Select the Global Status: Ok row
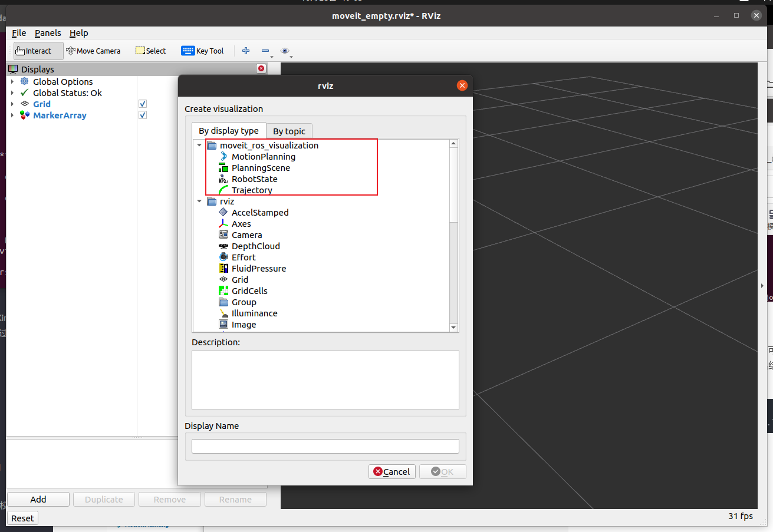 tap(67, 92)
